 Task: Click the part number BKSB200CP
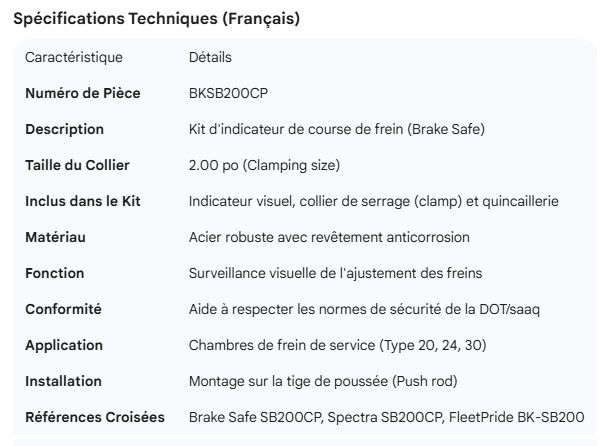click(227, 93)
